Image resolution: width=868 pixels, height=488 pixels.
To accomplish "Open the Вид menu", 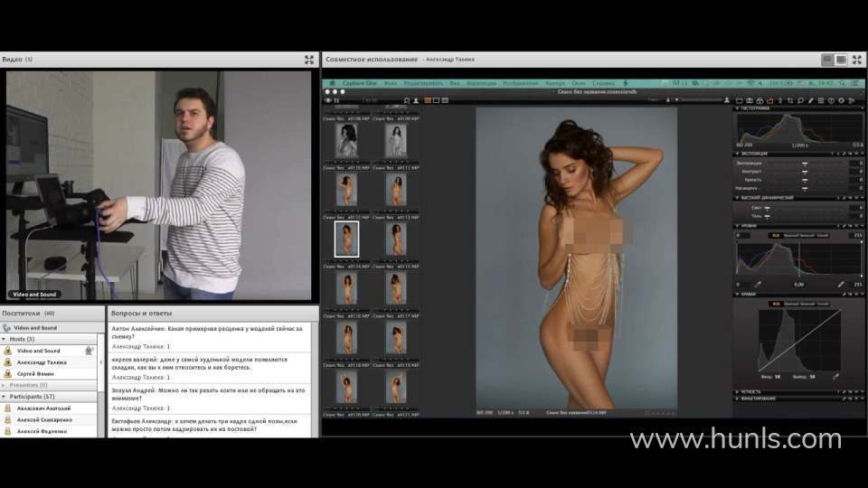I will 455,83.
